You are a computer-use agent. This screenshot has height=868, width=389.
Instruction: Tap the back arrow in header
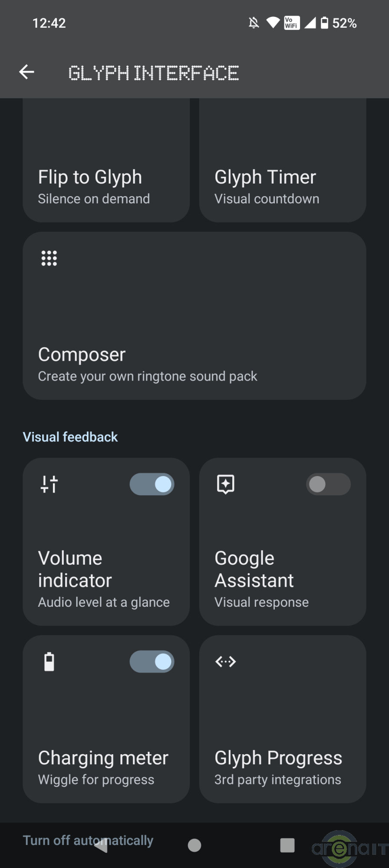click(x=26, y=72)
